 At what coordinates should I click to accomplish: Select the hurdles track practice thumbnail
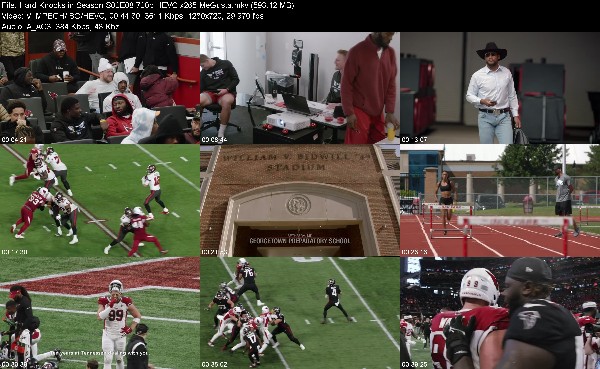coord(500,200)
